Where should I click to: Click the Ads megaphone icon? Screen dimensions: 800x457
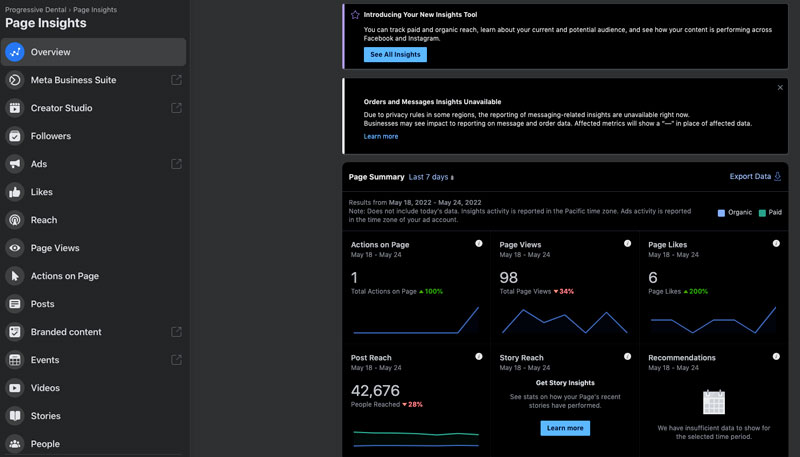pos(15,164)
